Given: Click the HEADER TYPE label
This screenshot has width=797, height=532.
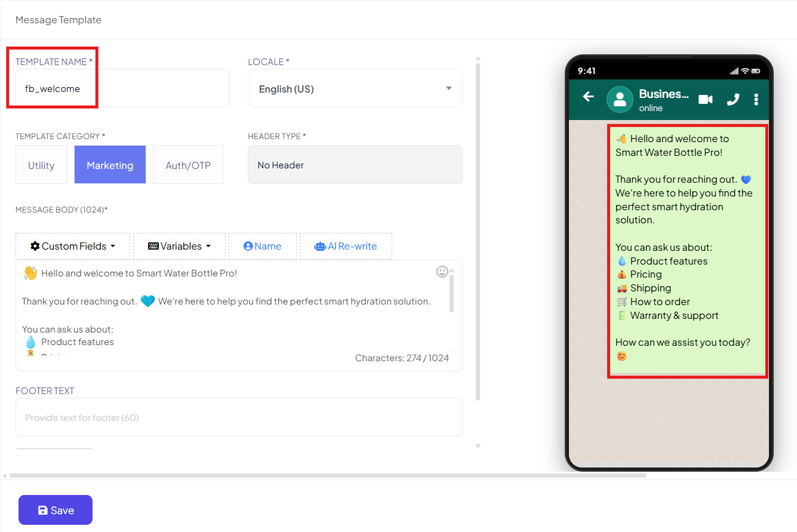Looking at the screenshot, I should coord(277,136).
